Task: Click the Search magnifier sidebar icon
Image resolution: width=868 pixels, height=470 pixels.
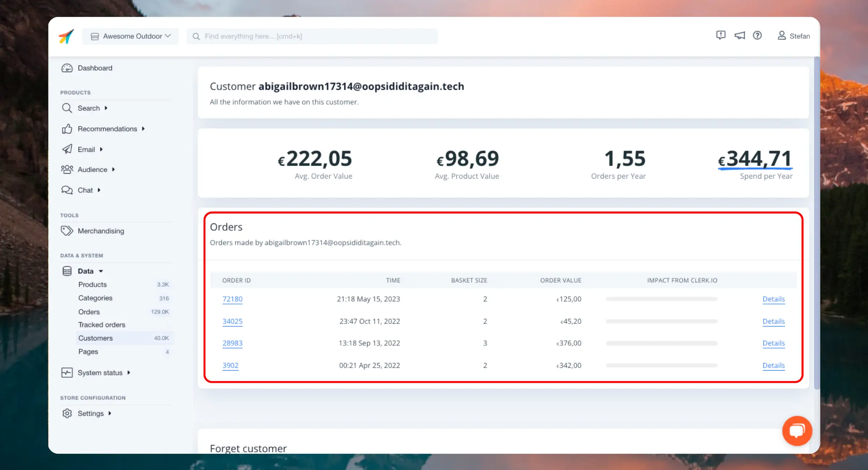Action: pyautogui.click(x=67, y=108)
